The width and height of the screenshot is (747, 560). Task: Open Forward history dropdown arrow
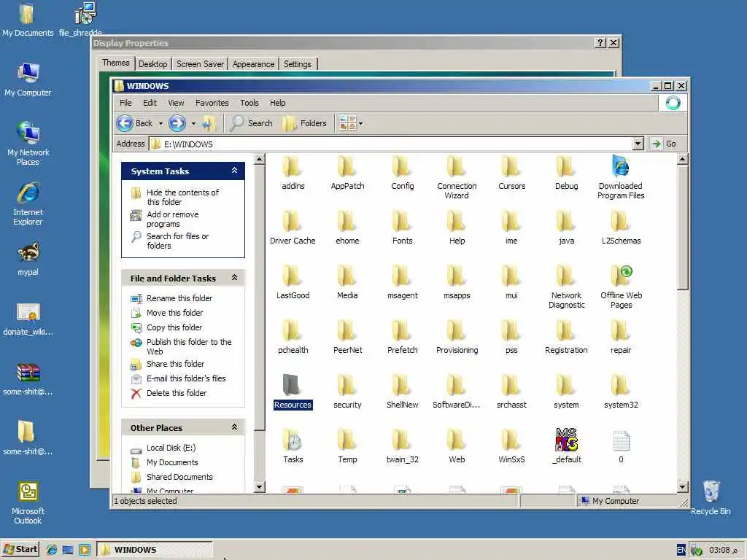pyautogui.click(x=193, y=124)
